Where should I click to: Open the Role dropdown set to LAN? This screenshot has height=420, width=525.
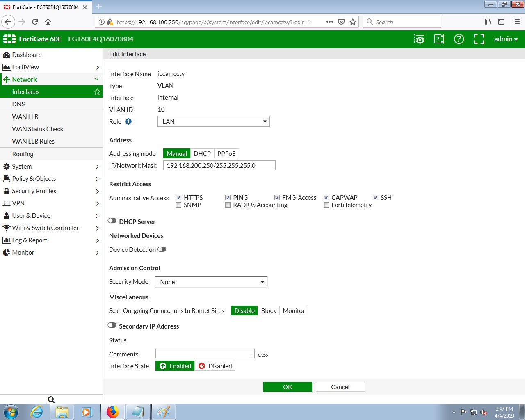214,121
